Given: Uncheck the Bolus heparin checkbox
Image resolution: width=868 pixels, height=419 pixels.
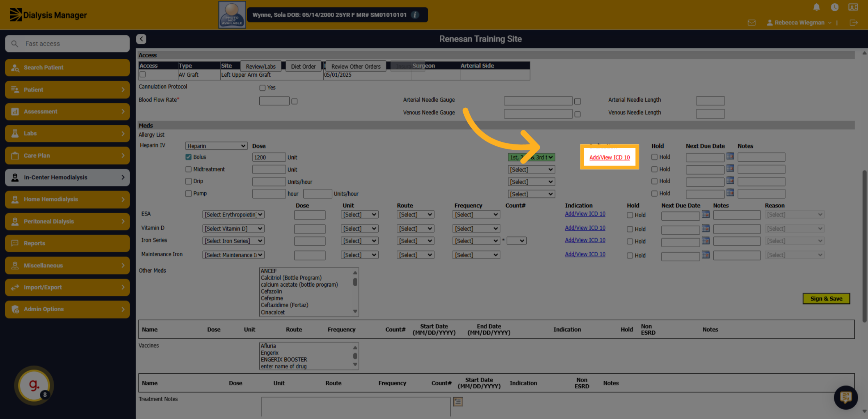Looking at the screenshot, I should point(188,157).
